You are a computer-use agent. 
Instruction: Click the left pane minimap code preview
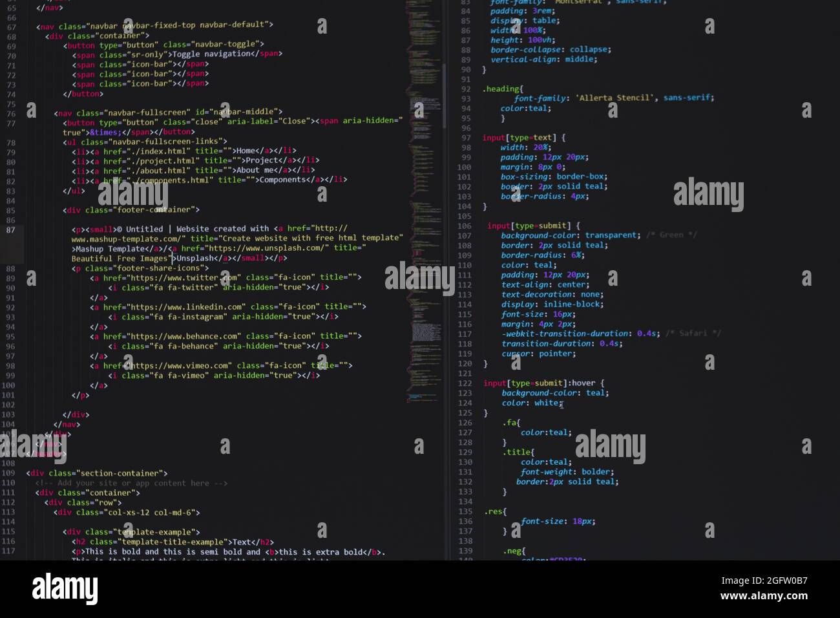(x=424, y=200)
